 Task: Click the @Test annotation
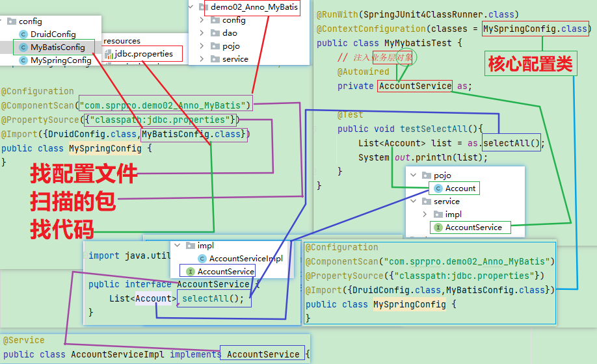point(351,114)
